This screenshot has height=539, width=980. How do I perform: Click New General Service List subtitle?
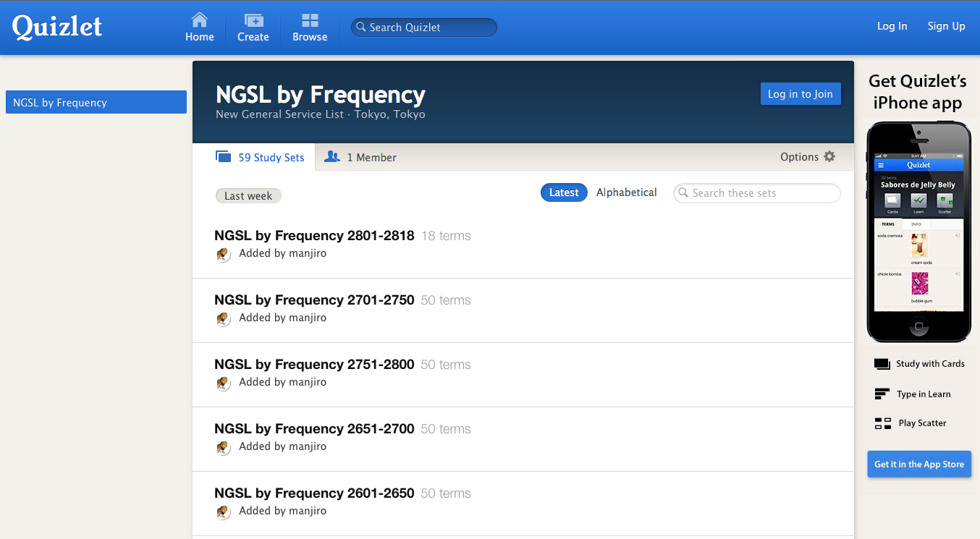click(x=279, y=114)
